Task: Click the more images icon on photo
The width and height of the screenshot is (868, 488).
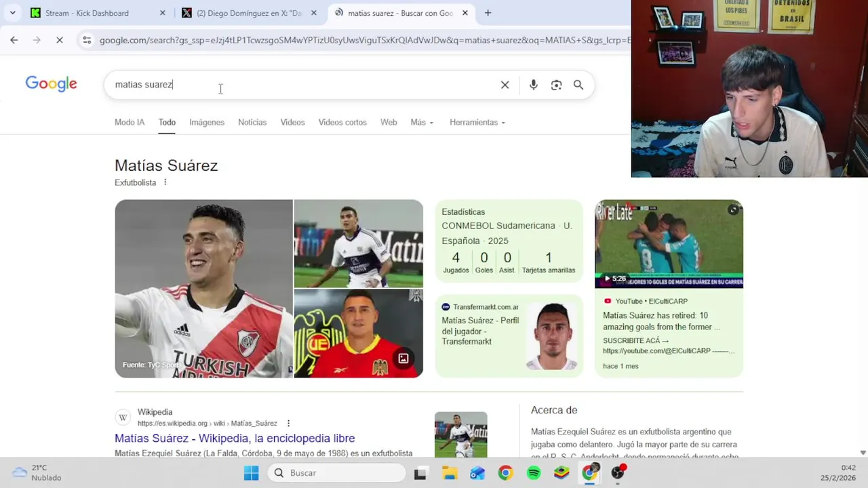Action: (x=403, y=359)
